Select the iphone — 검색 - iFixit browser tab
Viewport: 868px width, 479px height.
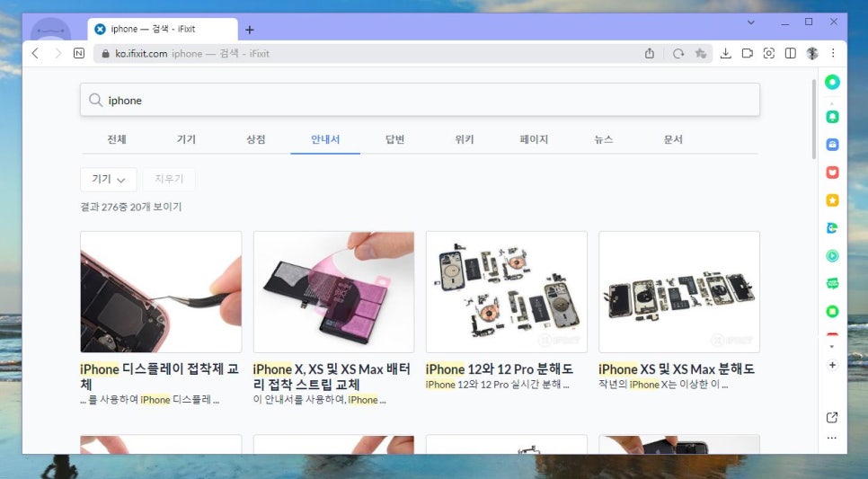pos(163,30)
